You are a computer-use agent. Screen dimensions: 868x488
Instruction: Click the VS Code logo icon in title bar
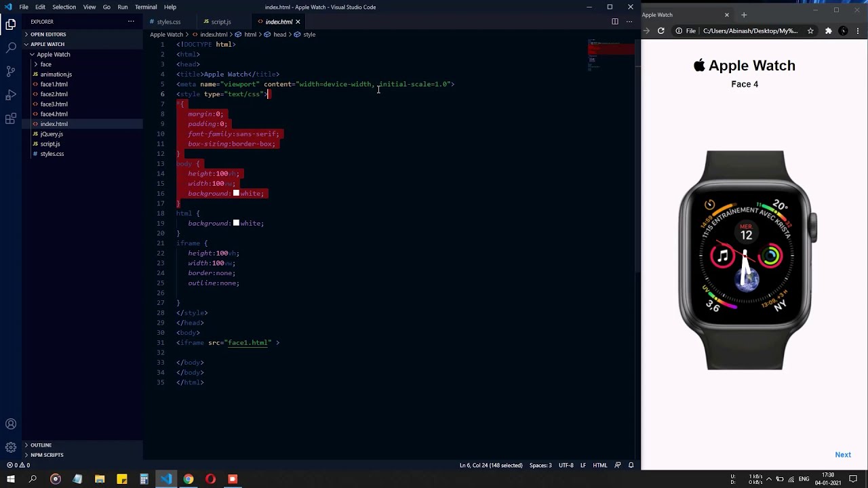(7, 7)
